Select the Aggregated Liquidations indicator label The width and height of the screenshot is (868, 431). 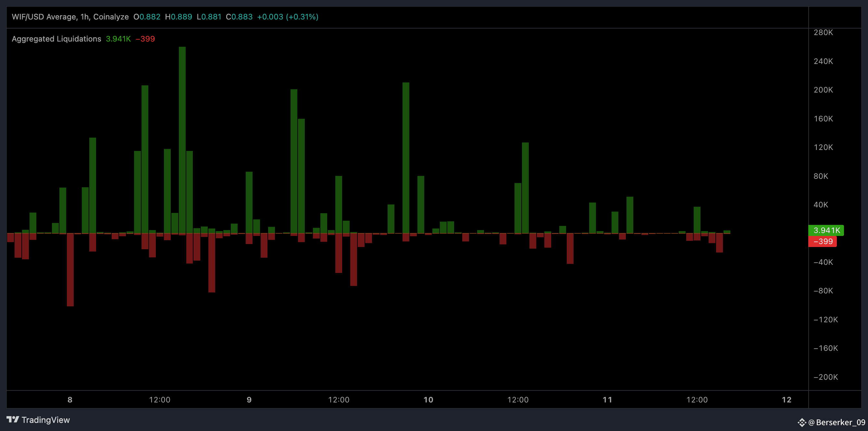[x=56, y=39]
